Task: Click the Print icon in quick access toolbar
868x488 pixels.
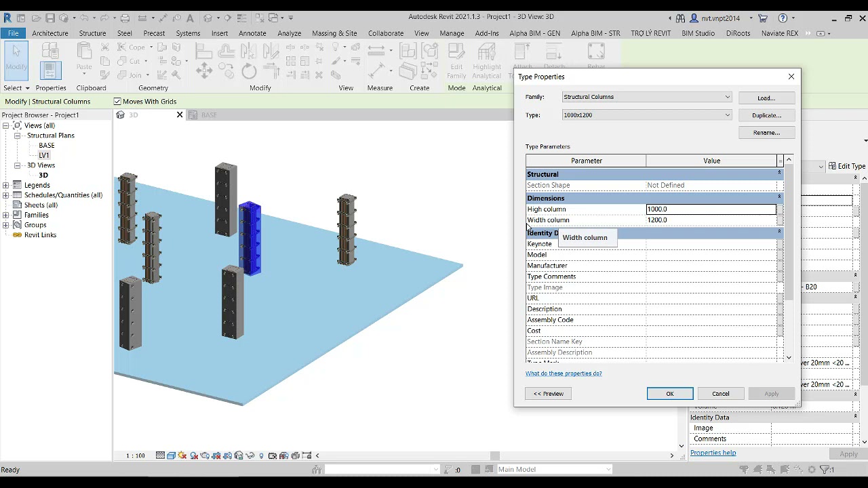Action: [125, 18]
